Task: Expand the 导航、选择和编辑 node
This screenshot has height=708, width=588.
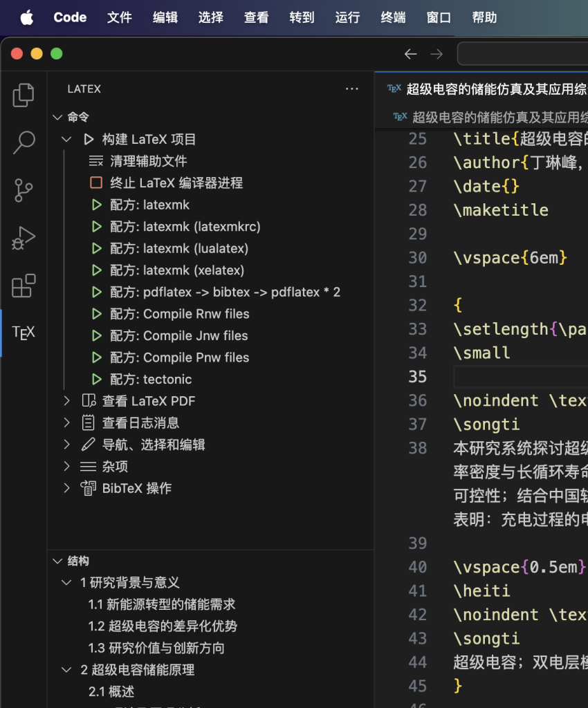Action: point(67,445)
